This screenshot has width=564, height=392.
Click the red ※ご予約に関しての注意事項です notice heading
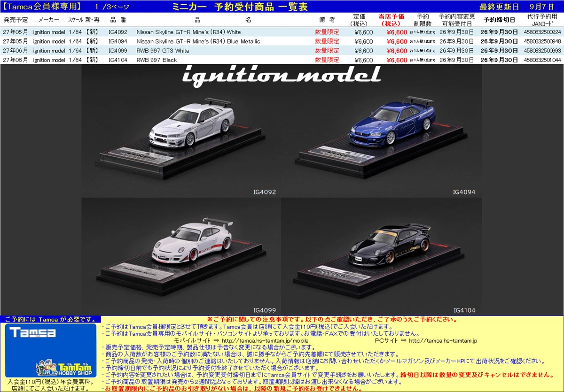[x=332, y=319]
